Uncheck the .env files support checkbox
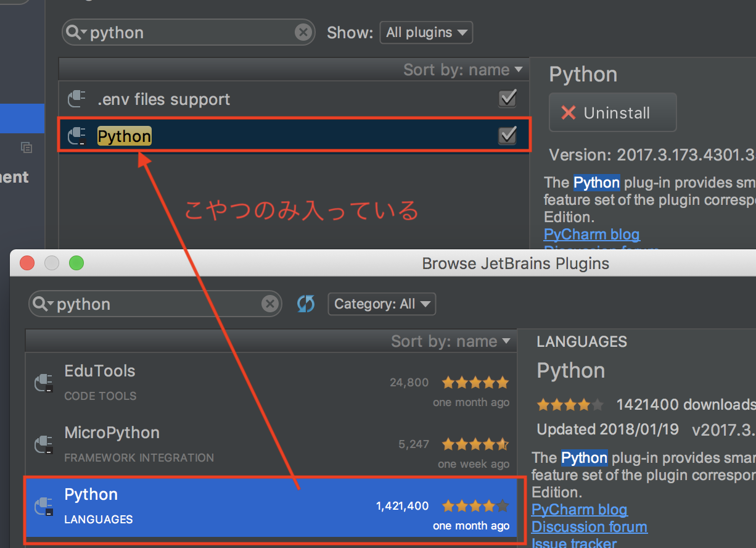Image resolution: width=756 pixels, height=548 pixels. [507, 99]
